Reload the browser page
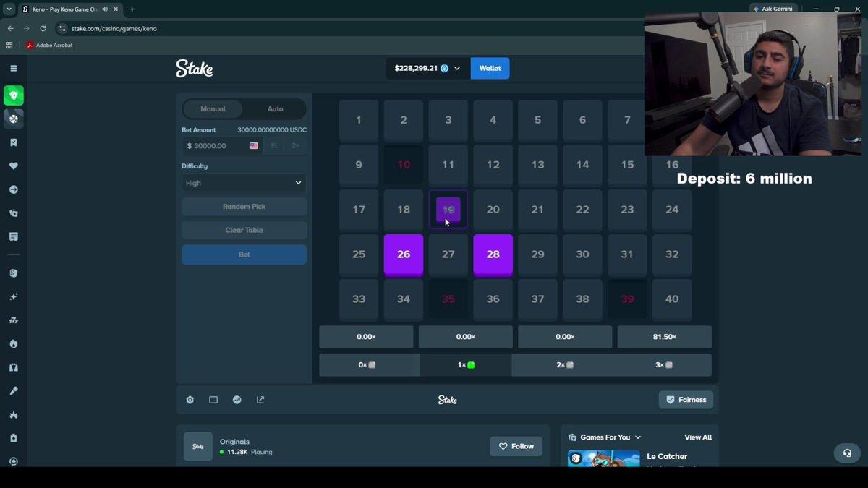 pyautogui.click(x=43, y=28)
